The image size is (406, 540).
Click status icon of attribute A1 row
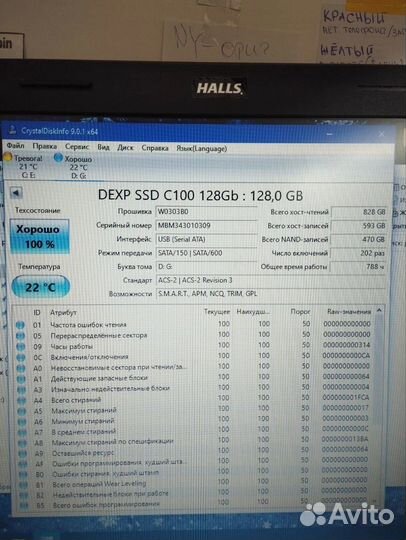coord(21,379)
